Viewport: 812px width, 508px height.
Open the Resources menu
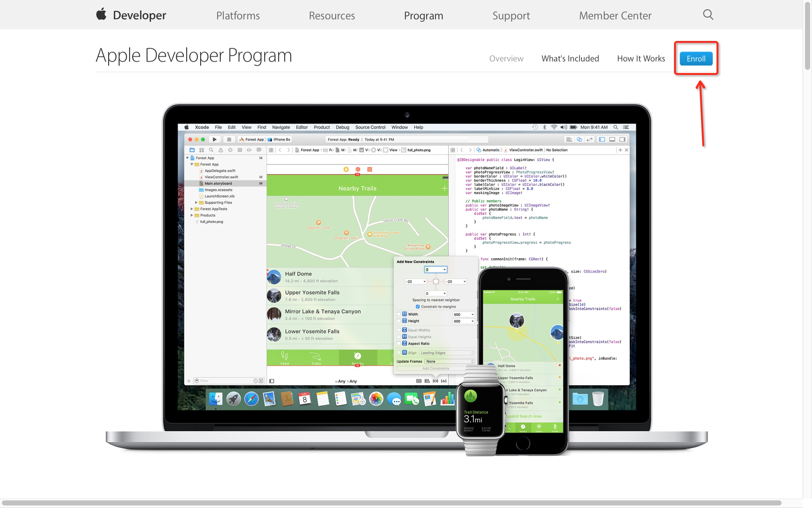(332, 16)
